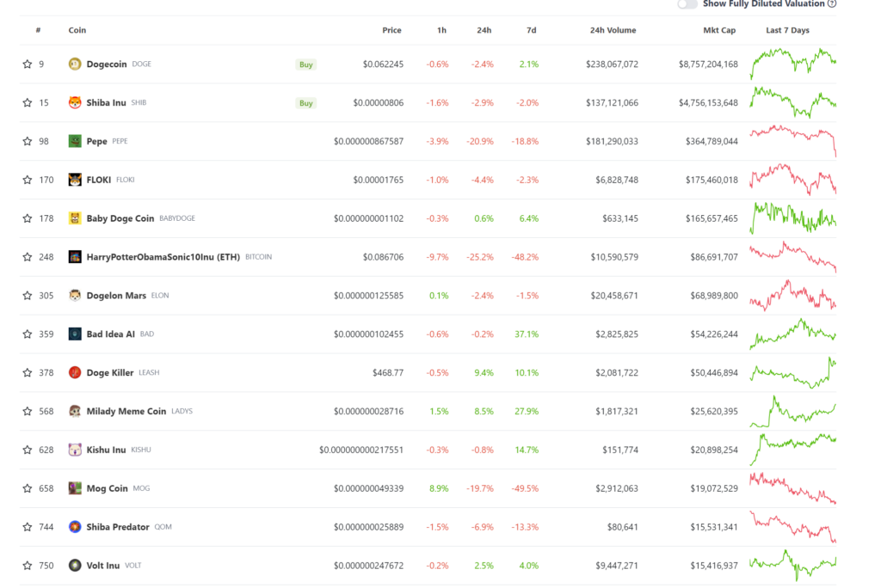Star the HarryPotterObamaSonic10Inu row
881x588 pixels.
[27, 257]
